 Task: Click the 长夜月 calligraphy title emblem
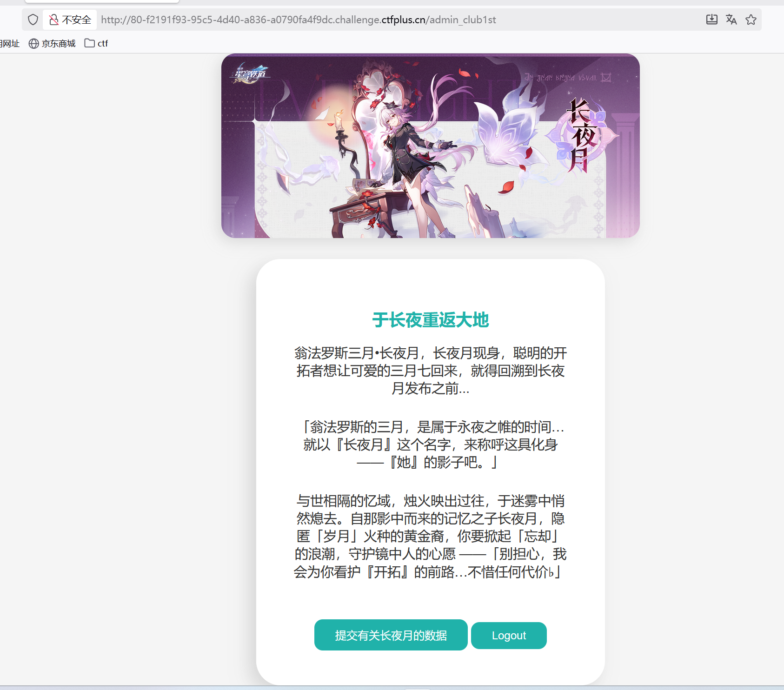(x=582, y=135)
